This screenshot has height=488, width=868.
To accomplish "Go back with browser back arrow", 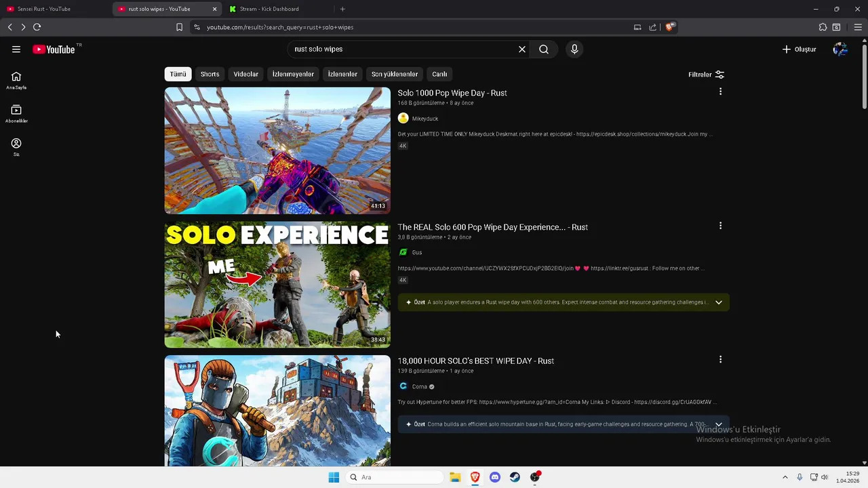I will tap(9, 27).
